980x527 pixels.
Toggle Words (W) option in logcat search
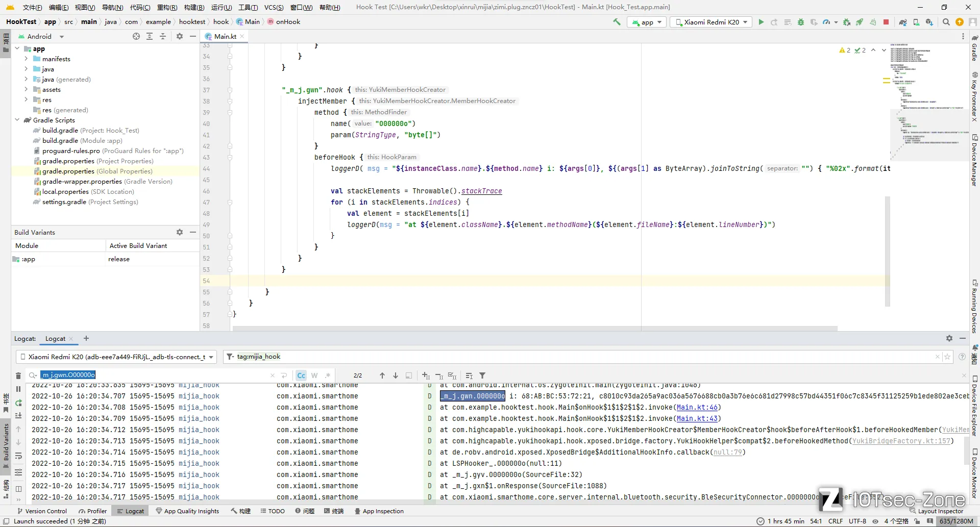(x=314, y=375)
